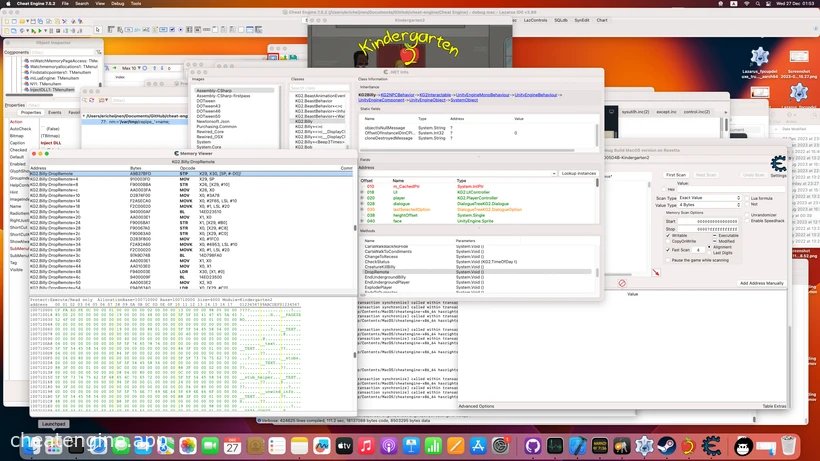Click the Object Inspector components filter icon
820x461 pixels.
coord(98,52)
